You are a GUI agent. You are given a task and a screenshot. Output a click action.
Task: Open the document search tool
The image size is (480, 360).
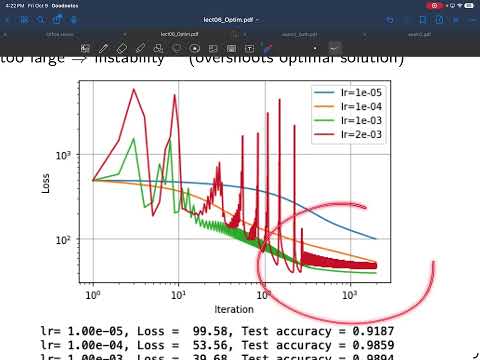[x=40, y=20]
